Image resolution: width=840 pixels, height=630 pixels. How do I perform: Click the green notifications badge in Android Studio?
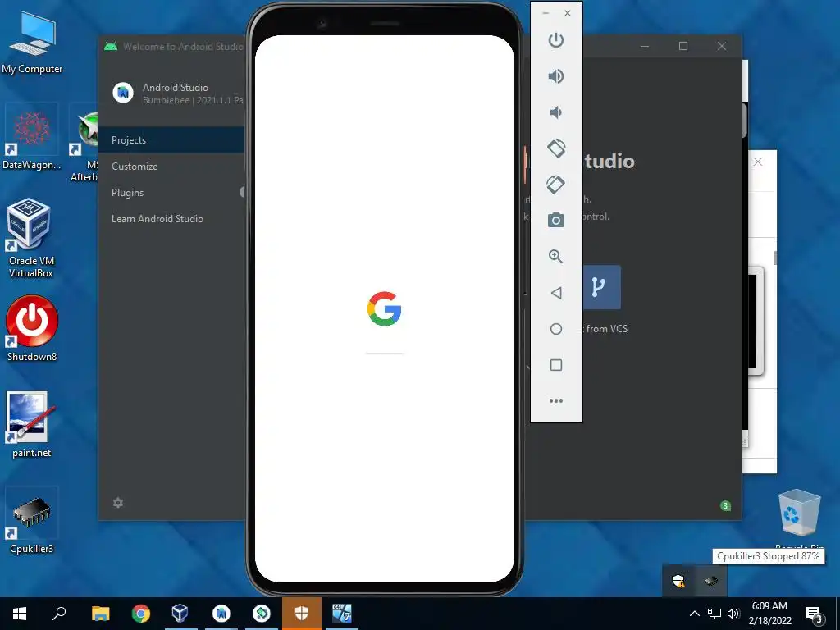tap(725, 505)
